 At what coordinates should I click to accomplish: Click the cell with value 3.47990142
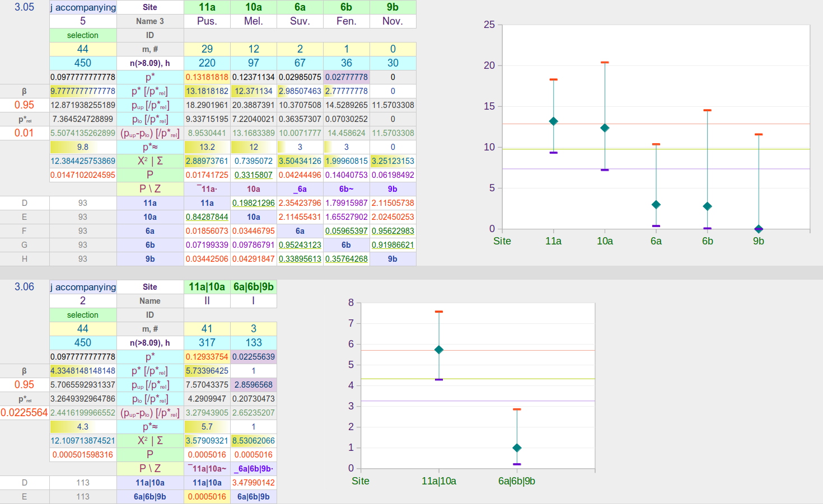pyautogui.click(x=253, y=483)
